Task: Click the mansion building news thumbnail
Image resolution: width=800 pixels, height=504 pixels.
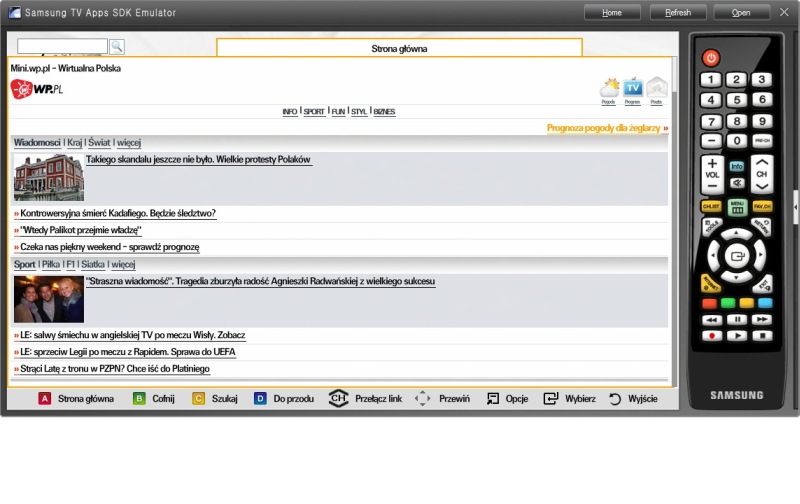Action: (x=49, y=178)
